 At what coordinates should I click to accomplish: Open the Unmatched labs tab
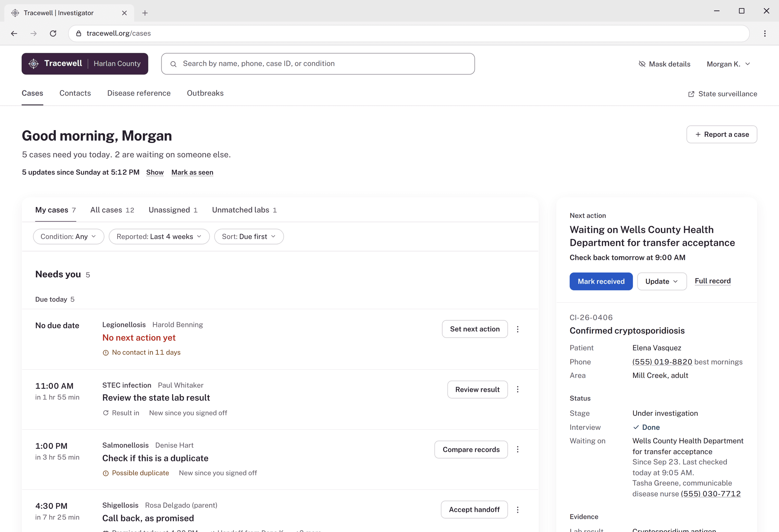pyautogui.click(x=244, y=210)
